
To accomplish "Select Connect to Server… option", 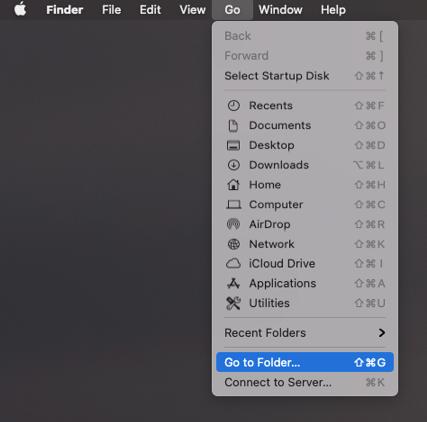I will tap(305, 382).
